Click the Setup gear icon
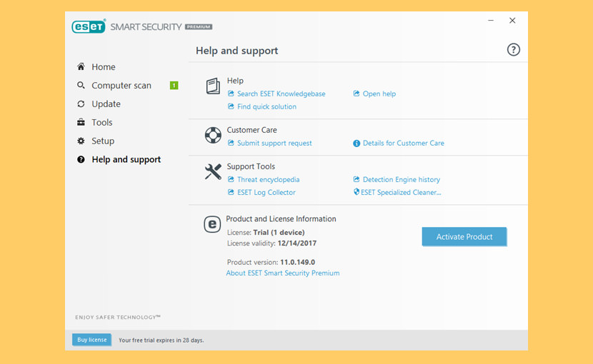Image resolution: width=593 pixels, height=364 pixels. (81, 141)
